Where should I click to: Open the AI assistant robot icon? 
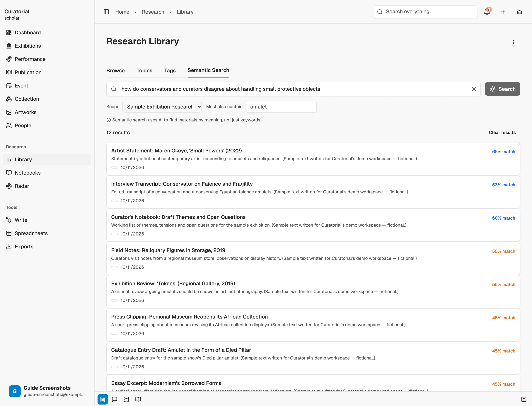pos(519,12)
